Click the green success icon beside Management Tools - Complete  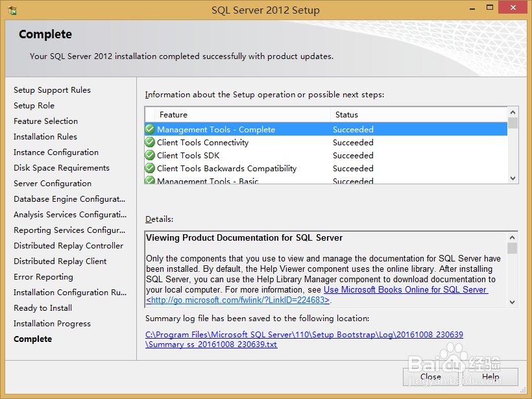(x=149, y=129)
